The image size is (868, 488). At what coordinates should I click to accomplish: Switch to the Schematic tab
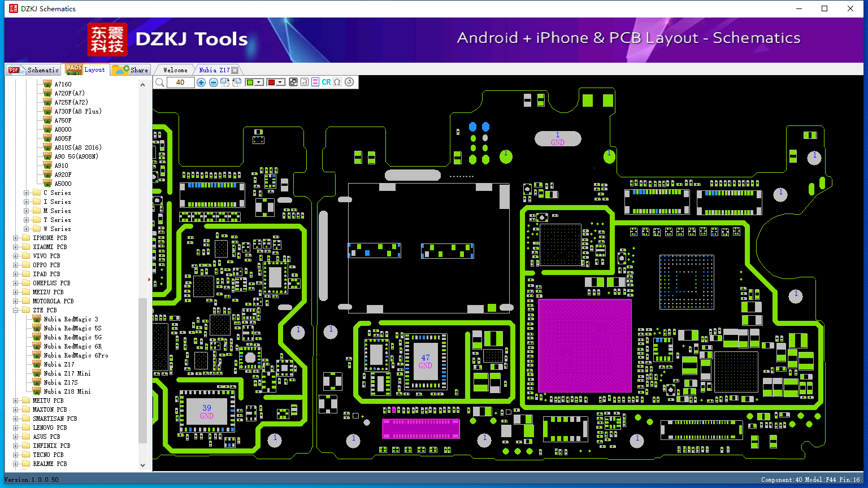[34, 70]
